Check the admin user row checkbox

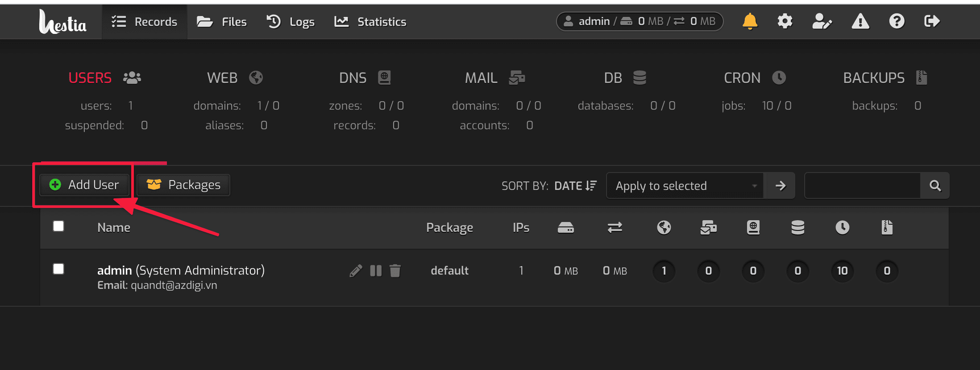pyautogui.click(x=58, y=269)
